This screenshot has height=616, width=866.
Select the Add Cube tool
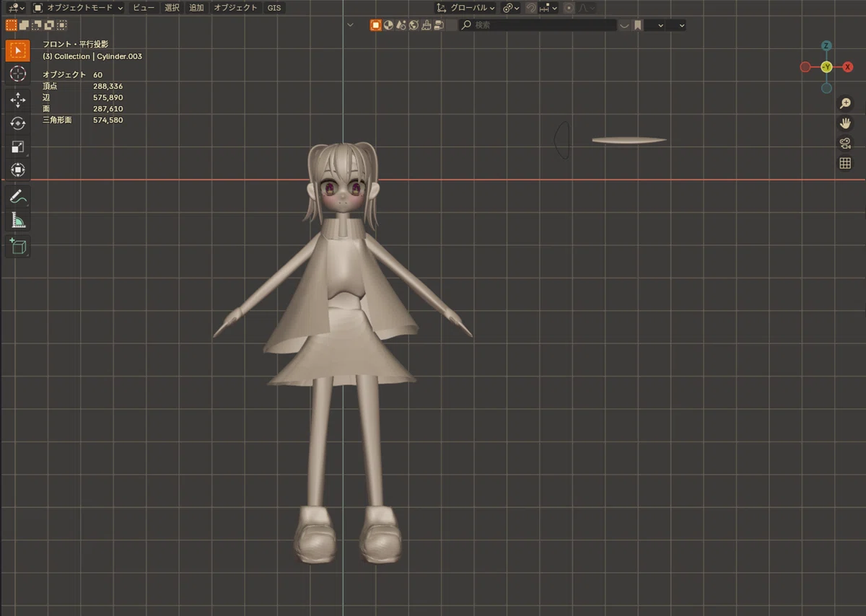pos(18,246)
